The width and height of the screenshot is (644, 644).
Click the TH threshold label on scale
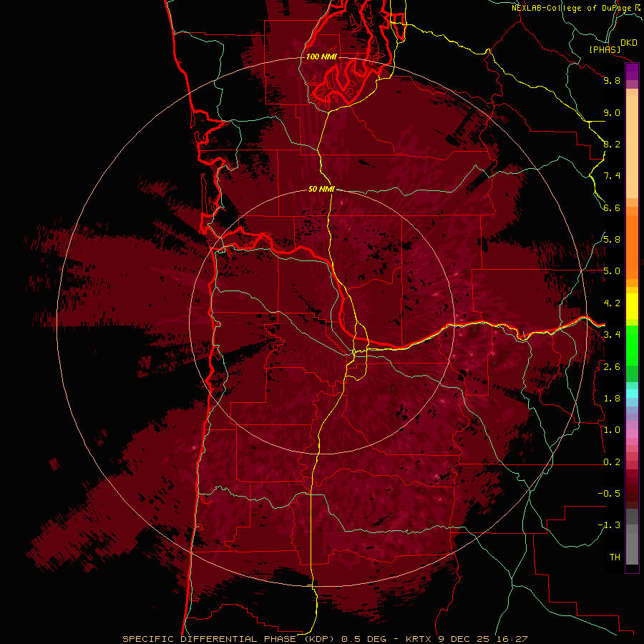coord(615,557)
